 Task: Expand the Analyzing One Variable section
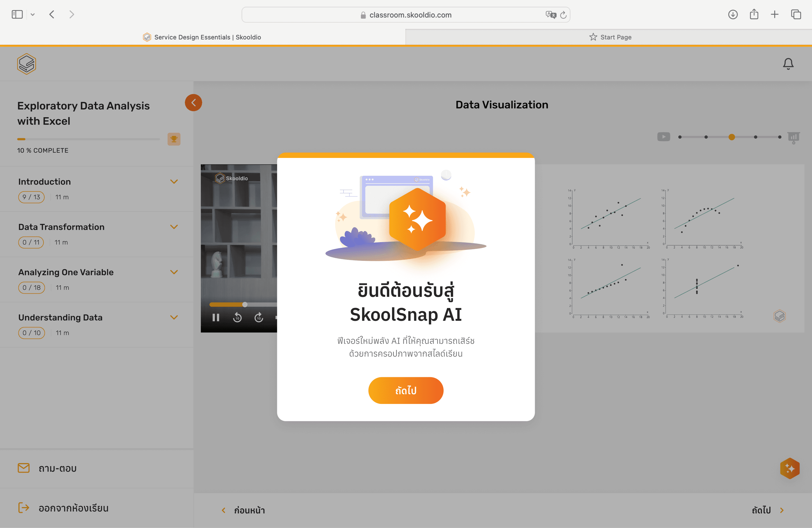click(174, 272)
